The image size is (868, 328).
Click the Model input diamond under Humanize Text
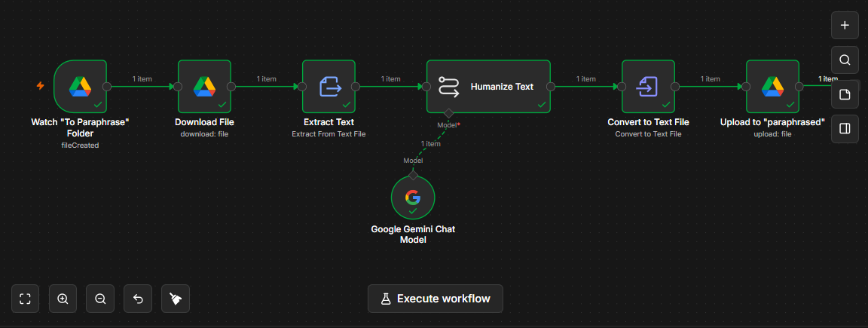tap(448, 113)
